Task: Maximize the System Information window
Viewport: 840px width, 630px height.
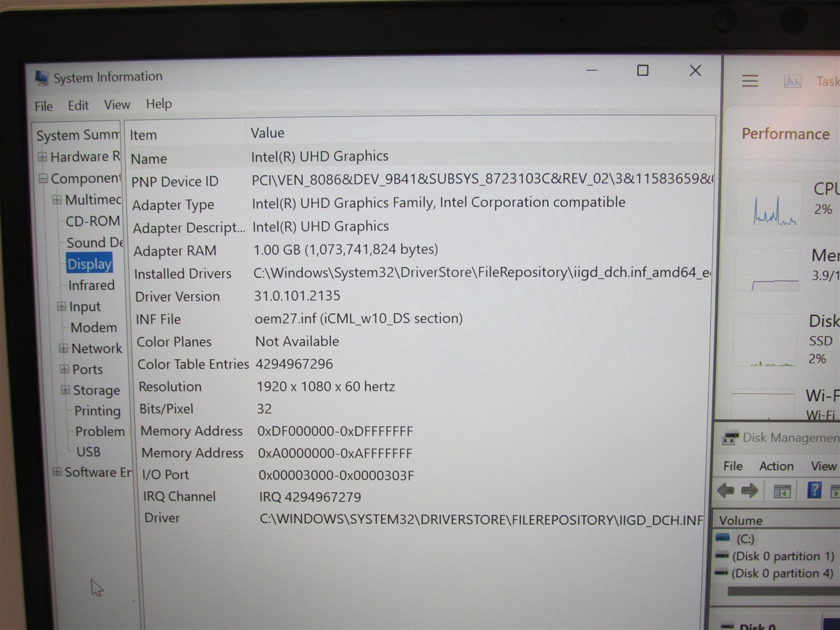Action: click(643, 70)
